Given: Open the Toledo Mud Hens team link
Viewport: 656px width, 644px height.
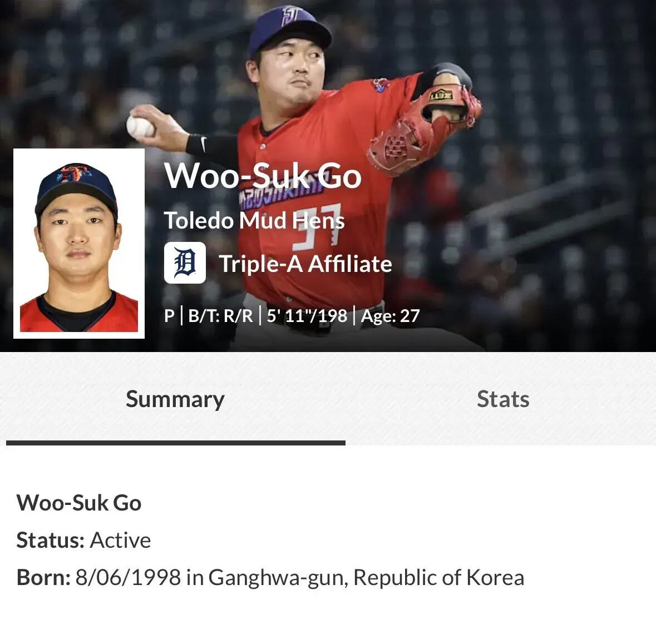Looking at the screenshot, I should coord(254,220).
